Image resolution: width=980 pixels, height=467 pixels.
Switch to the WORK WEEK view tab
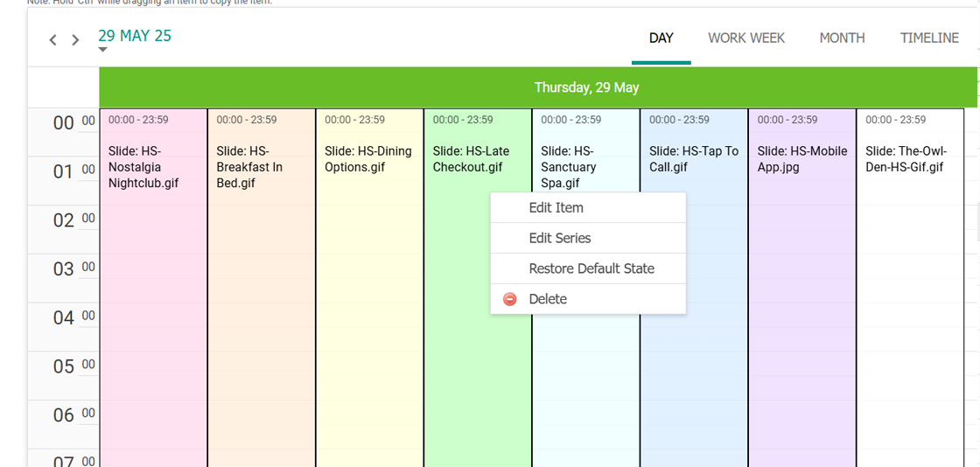tap(746, 38)
